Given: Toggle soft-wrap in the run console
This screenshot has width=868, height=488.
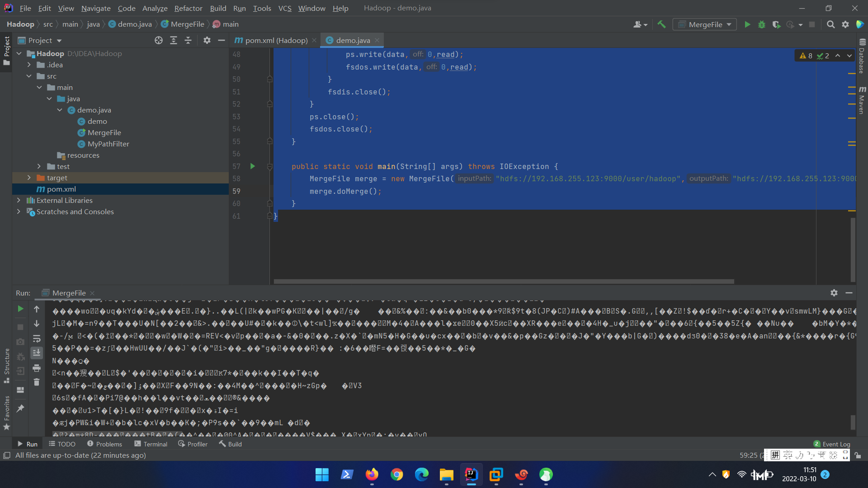Looking at the screenshot, I should (x=37, y=338).
